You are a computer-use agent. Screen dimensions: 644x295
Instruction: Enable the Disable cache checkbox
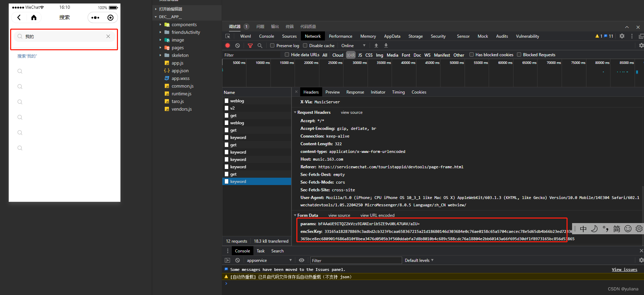[x=305, y=45]
